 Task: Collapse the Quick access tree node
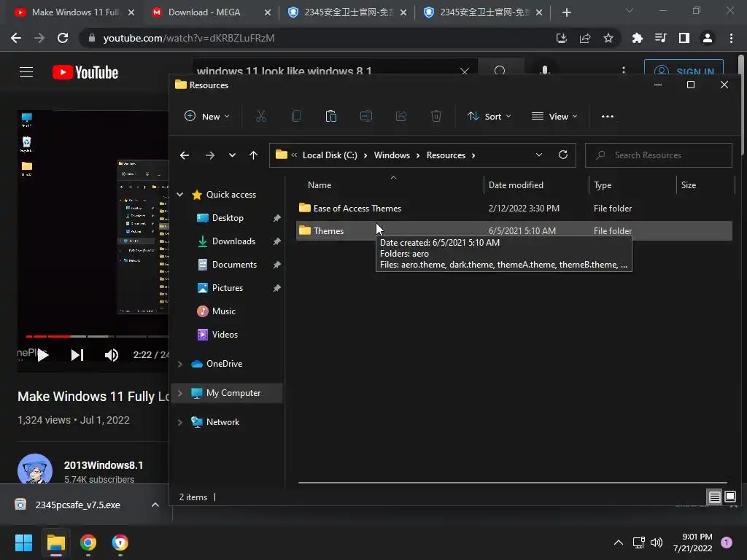coord(180,194)
